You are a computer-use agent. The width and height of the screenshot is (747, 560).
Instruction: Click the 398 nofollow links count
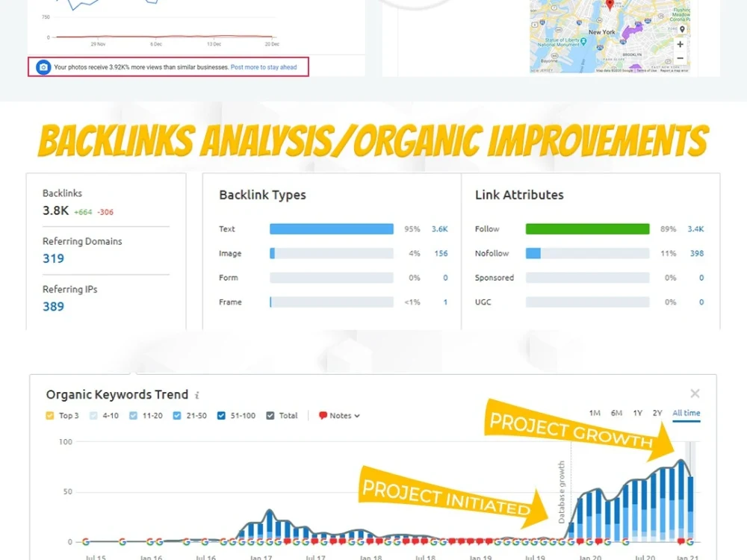point(696,253)
